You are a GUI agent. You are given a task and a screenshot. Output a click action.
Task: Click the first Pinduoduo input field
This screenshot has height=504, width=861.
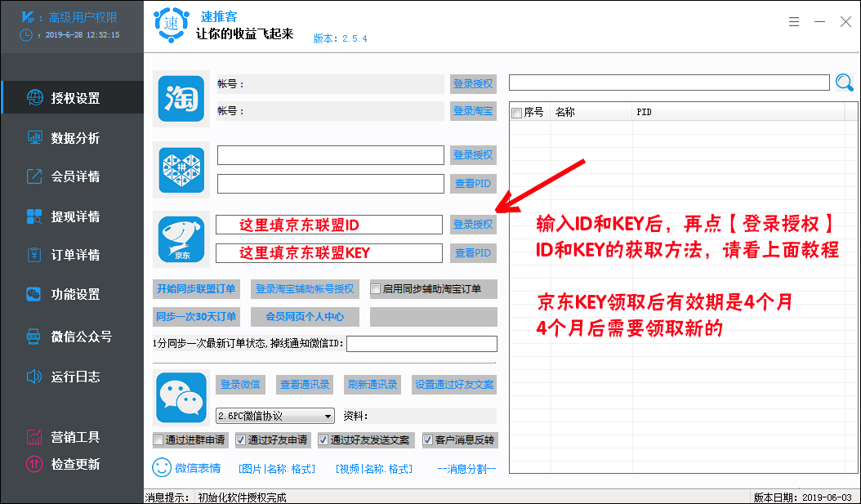[331, 155]
